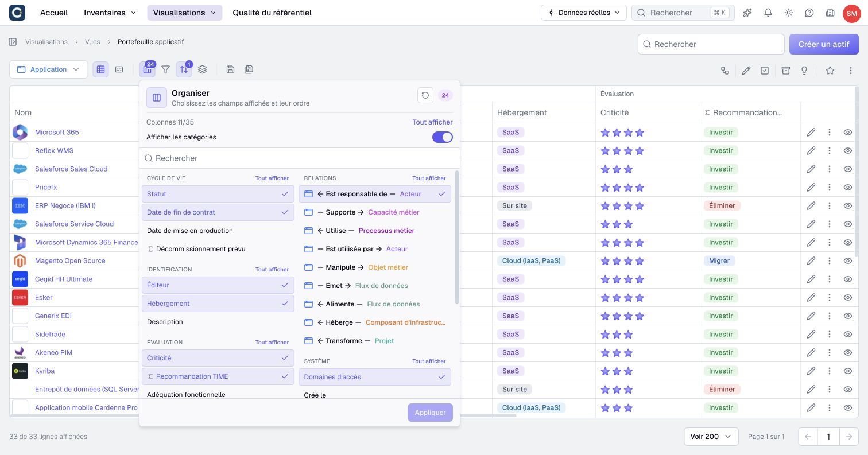Open the toolbar three-dot more menu

click(851, 71)
